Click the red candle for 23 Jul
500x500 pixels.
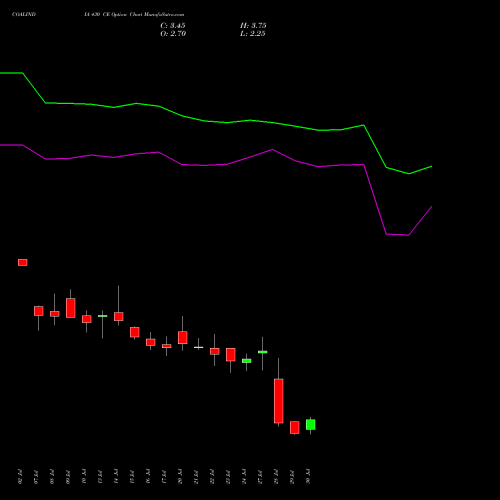point(231,355)
